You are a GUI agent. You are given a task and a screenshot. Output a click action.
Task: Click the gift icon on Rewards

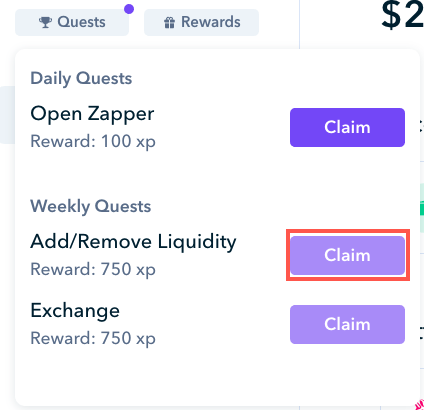click(169, 23)
